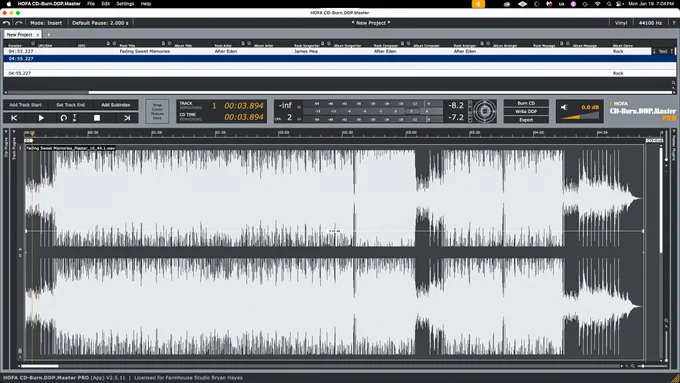This screenshot has height=383, width=680.
Task: Collapse the Clip Plugins panel arrow
Action: 6,131
